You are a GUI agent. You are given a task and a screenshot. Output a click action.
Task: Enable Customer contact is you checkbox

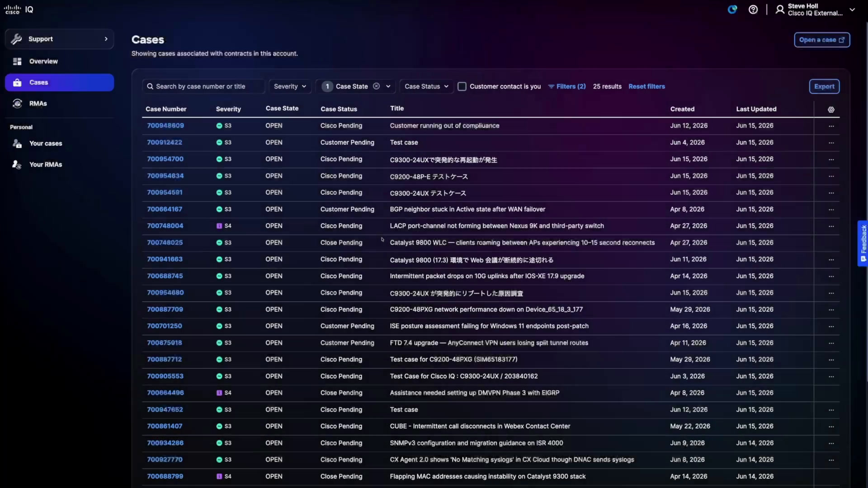462,86
